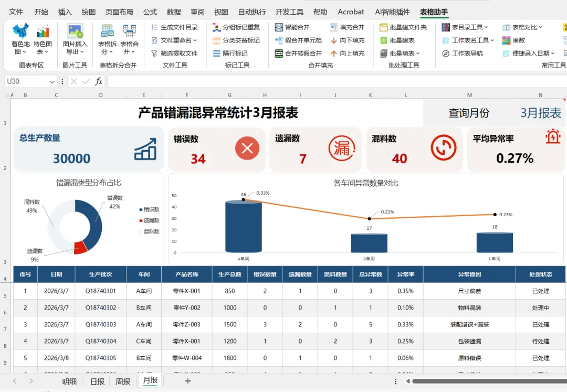This screenshot has width=567, height=392.
Task: Click the 平均异常率 alarm icon
Action: [x=553, y=136]
